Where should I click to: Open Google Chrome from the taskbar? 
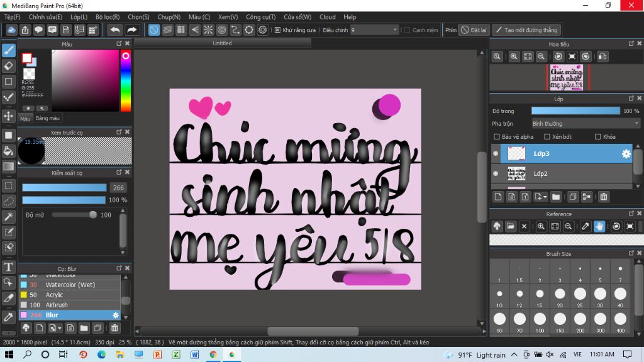pos(213,354)
